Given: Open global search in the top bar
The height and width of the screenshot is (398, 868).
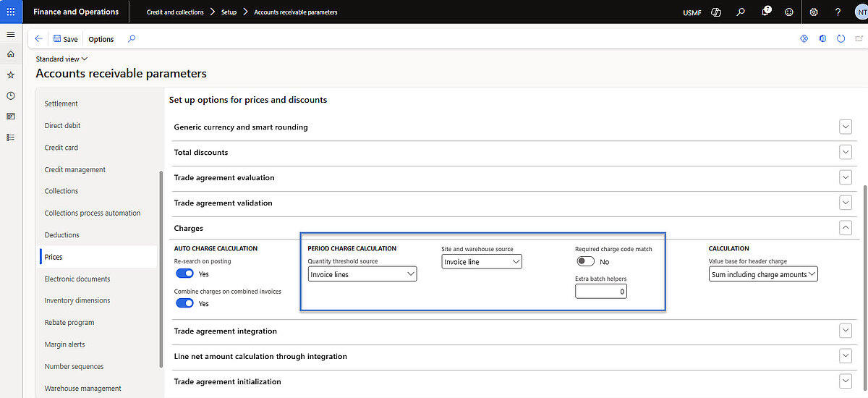Looking at the screenshot, I should (741, 12).
